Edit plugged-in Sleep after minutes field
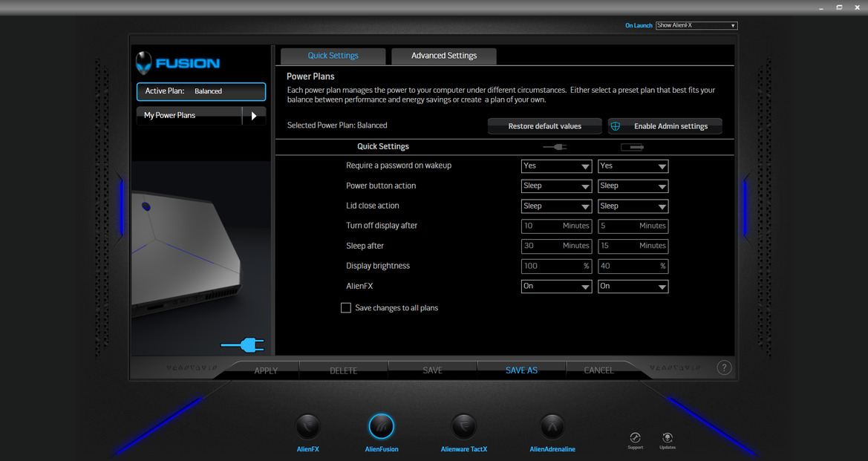The image size is (868, 461). [x=556, y=246]
